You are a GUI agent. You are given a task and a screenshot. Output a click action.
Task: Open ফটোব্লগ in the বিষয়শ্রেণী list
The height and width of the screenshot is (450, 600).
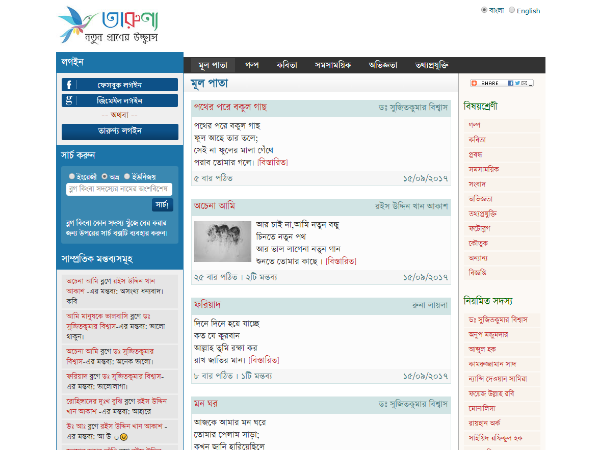(502, 228)
